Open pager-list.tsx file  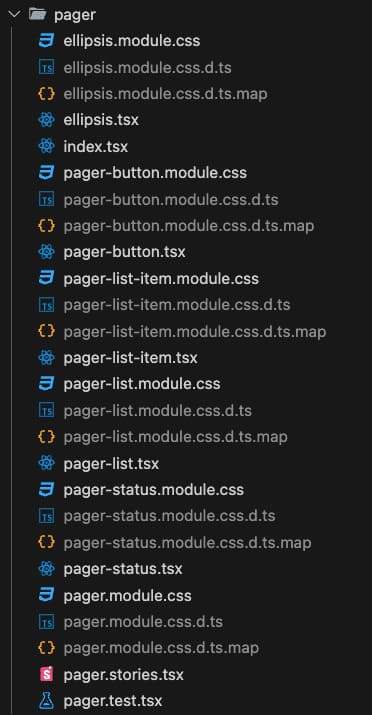click(x=111, y=463)
